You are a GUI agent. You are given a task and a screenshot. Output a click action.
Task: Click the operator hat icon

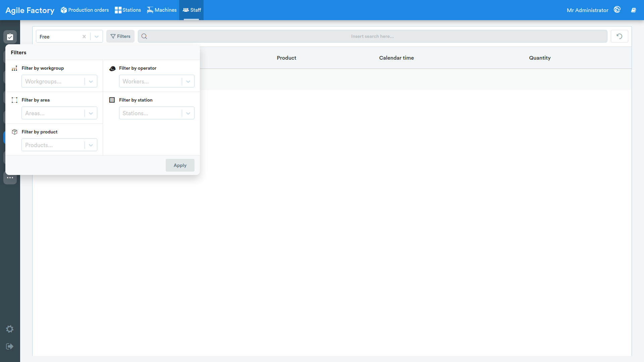[x=112, y=68]
